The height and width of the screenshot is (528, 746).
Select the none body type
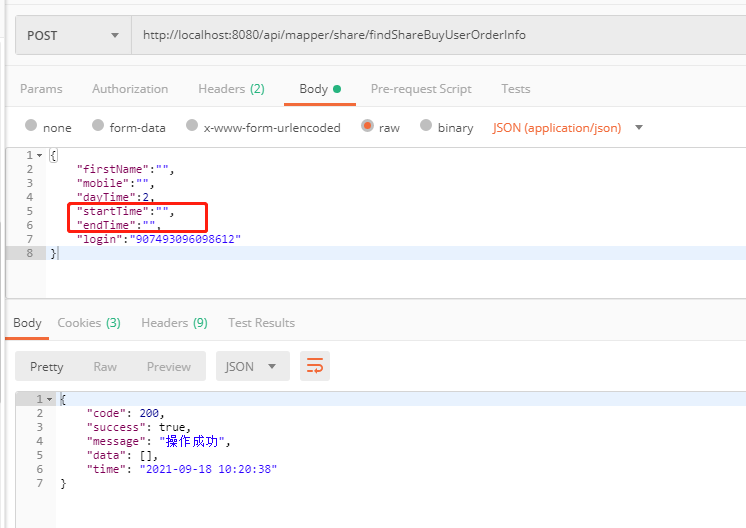tap(31, 125)
